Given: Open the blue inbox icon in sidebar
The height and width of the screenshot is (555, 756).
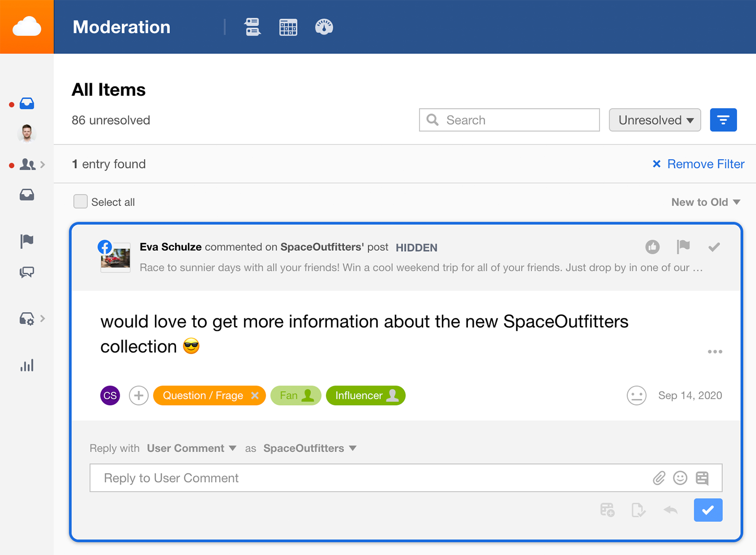Looking at the screenshot, I should tap(27, 103).
